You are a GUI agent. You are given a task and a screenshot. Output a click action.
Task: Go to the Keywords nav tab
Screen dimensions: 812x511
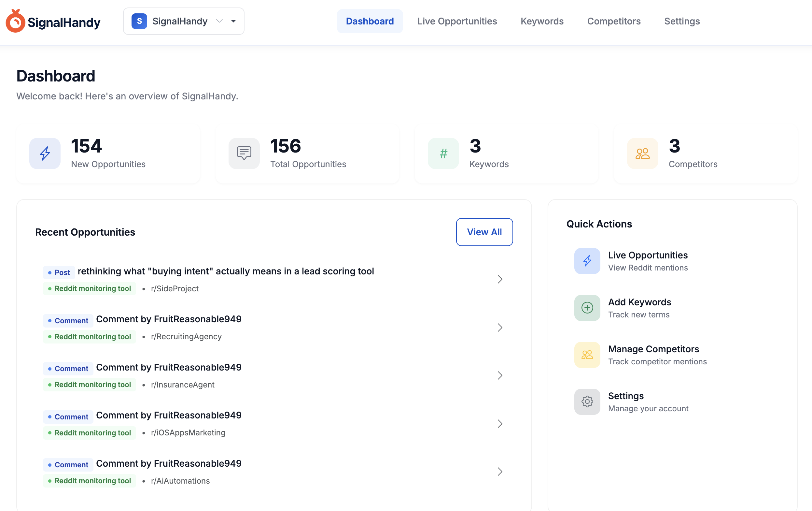542,21
